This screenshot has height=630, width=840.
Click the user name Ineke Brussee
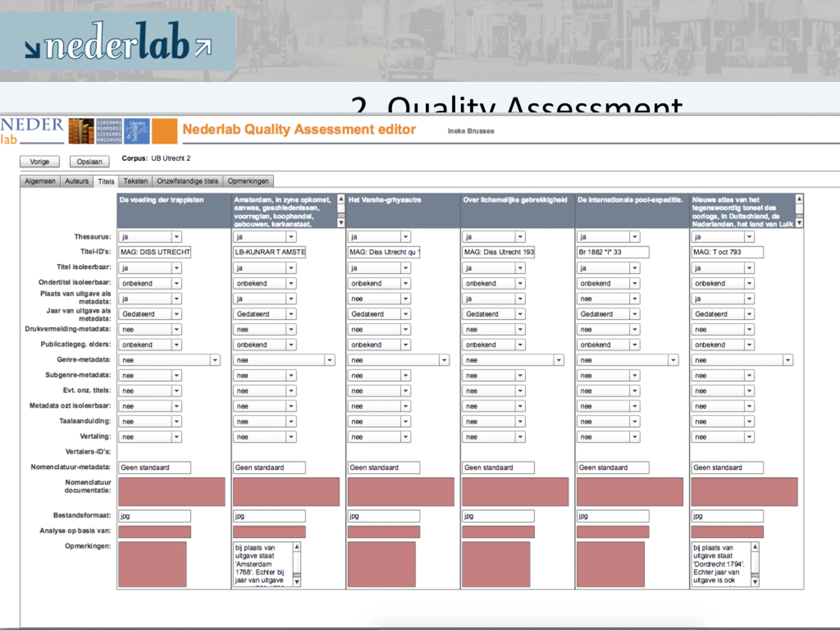(x=471, y=131)
